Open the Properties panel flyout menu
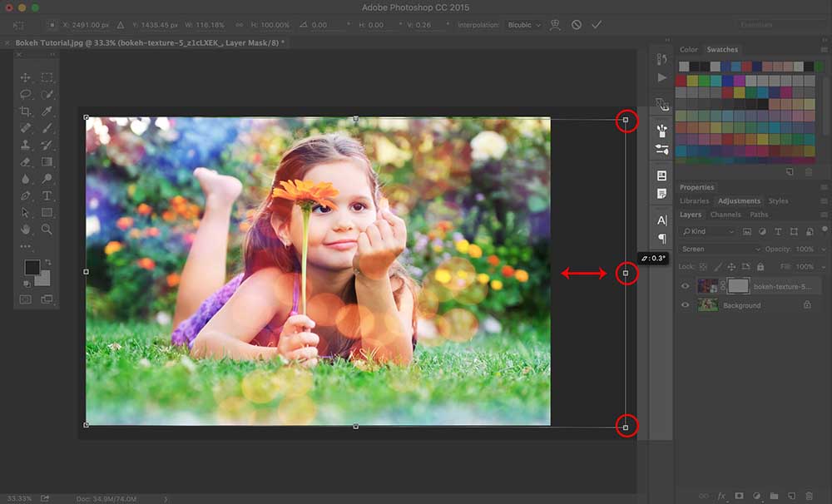This screenshot has height=504, width=832. click(x=824, y=187)
